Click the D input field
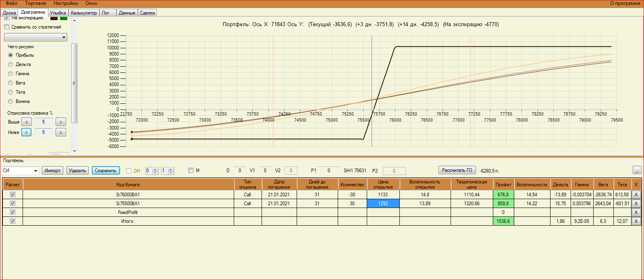The width and height of the screenshot is (644, 280). pyautogui.click(x=240, y=171)
